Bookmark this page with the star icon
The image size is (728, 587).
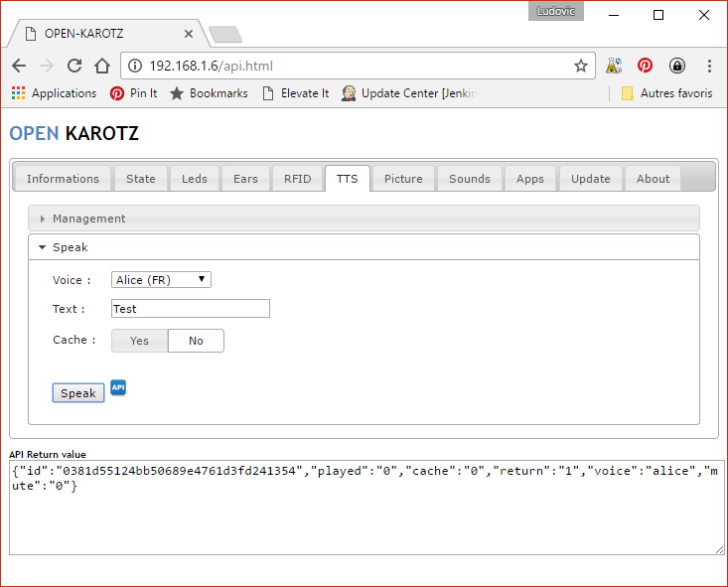click(580, 66)
